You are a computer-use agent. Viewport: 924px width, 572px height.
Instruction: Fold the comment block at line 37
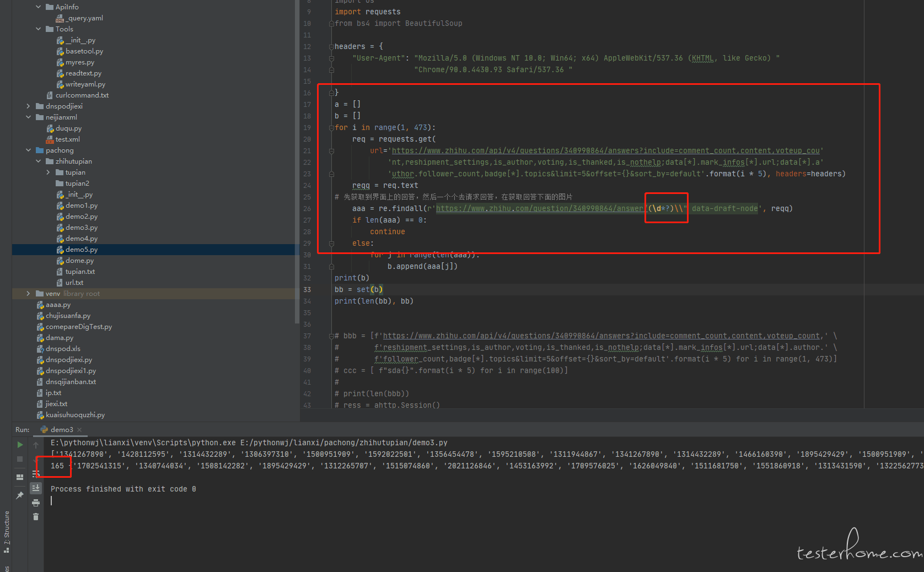[331, 336]
